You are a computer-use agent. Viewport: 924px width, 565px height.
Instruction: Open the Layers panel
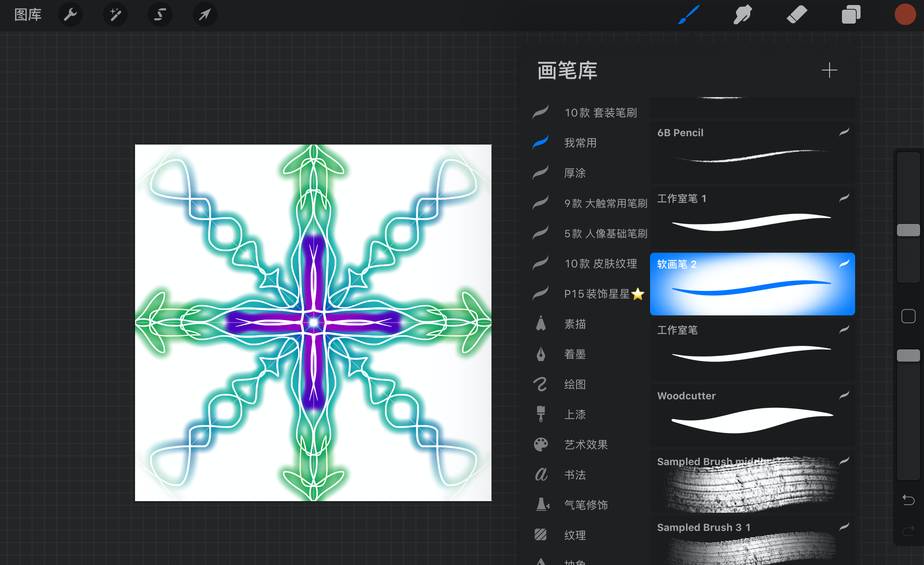[x=850, y=15]
